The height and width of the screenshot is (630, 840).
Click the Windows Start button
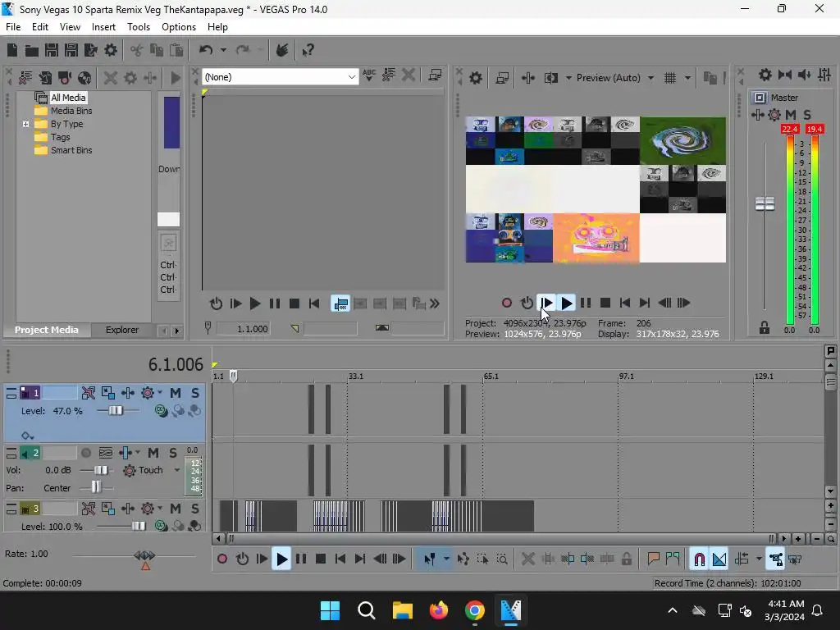click(330, 610)
